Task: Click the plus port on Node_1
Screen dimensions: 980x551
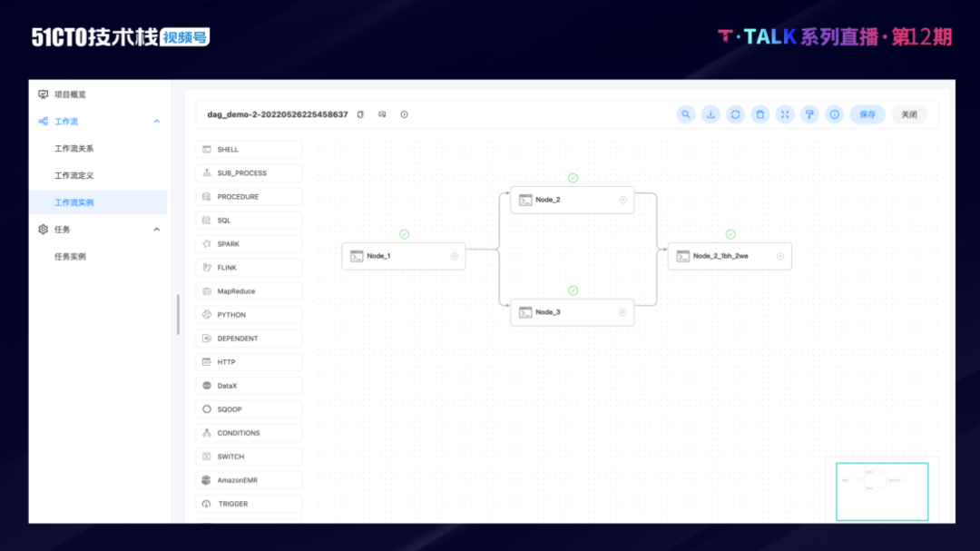Action: point(455,256)
